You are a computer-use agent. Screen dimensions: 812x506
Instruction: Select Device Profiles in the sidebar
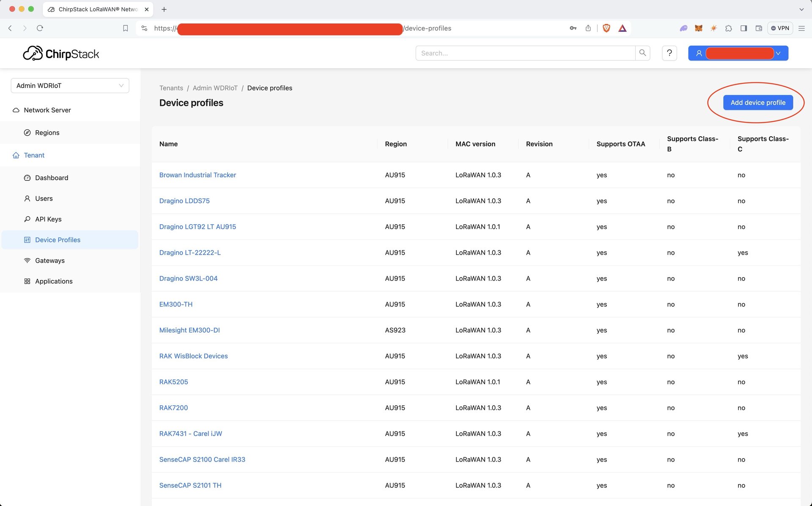click(70, 240)
